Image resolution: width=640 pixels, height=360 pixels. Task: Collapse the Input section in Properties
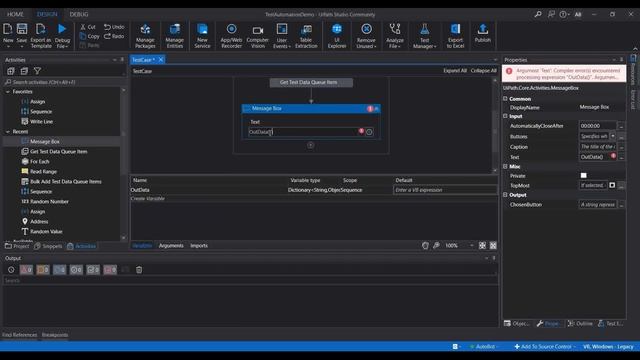tap(505, 116)
